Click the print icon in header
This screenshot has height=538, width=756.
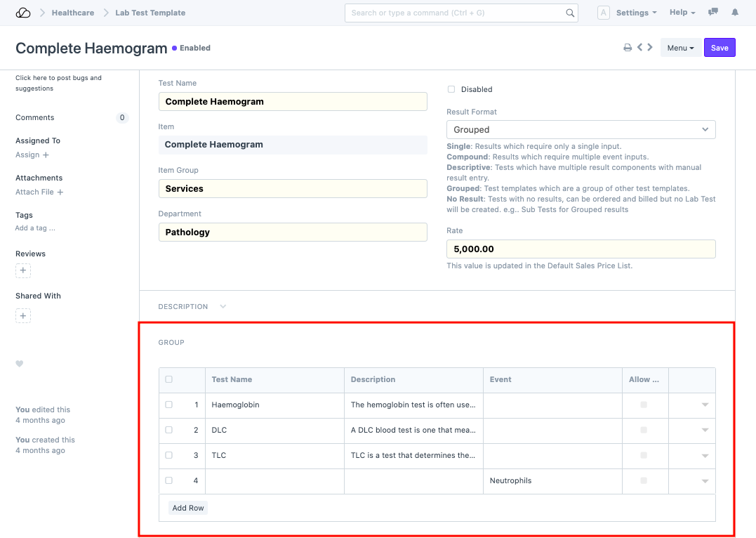[x=628, y=48]
